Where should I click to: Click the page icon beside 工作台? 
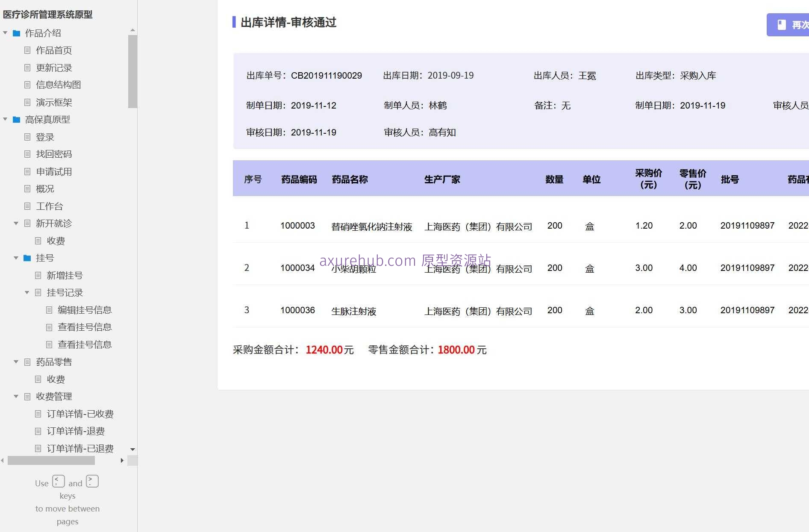pyautogui.click(x=27, y=206)
